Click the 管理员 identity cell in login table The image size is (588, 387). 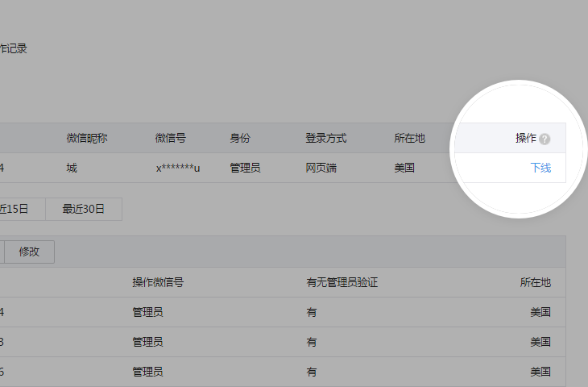tap(245, 168)
